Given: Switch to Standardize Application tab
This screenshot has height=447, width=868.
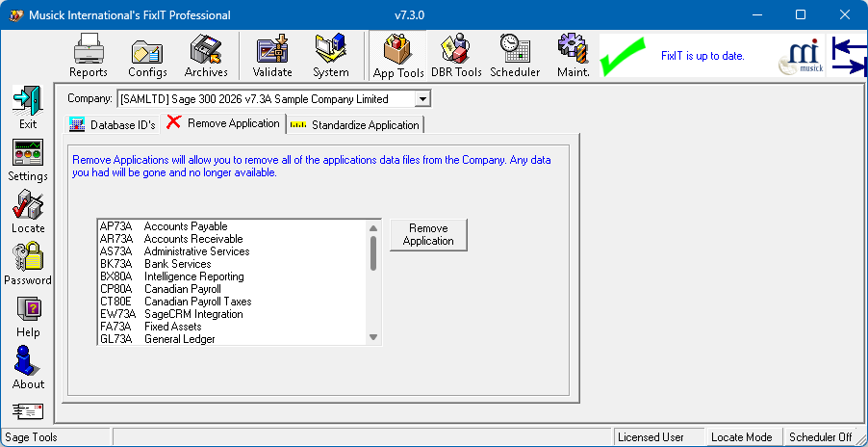Looking at the screenshot, I should pos(355,124).
